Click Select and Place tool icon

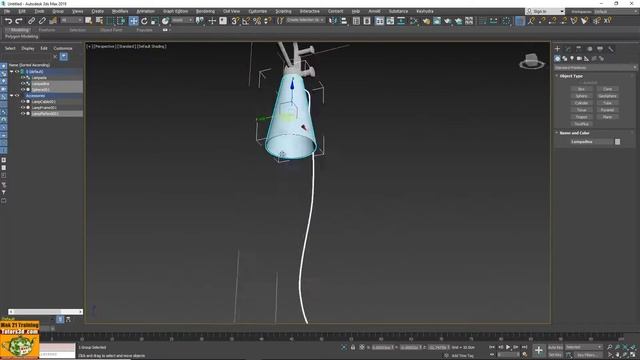pos(165,21)
